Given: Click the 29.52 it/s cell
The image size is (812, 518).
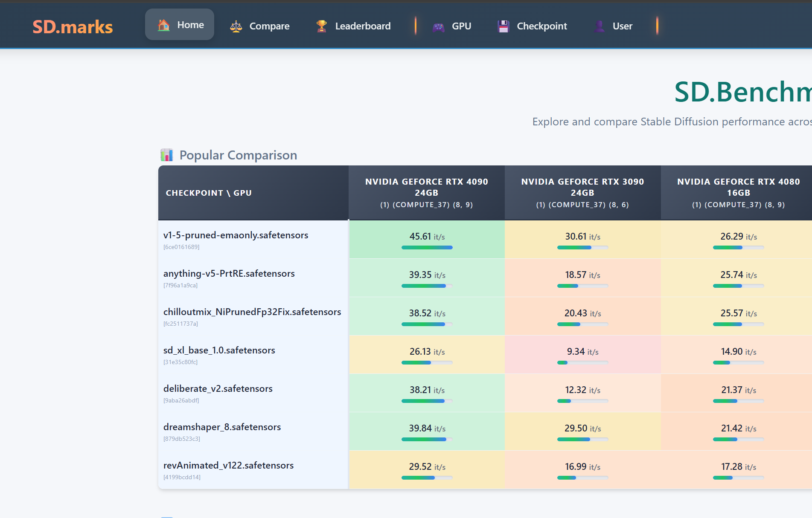Looking at the screenshot, I should (x=427, y=469).
